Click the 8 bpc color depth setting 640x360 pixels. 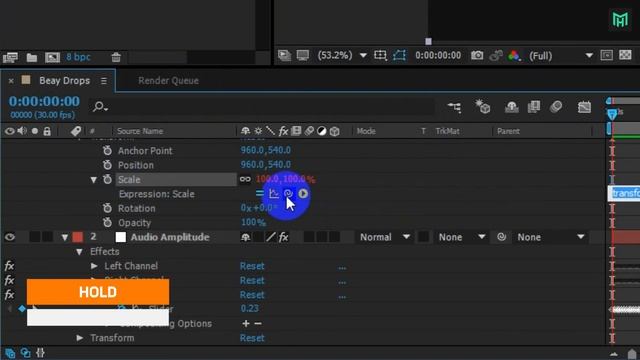pos(78,57)
